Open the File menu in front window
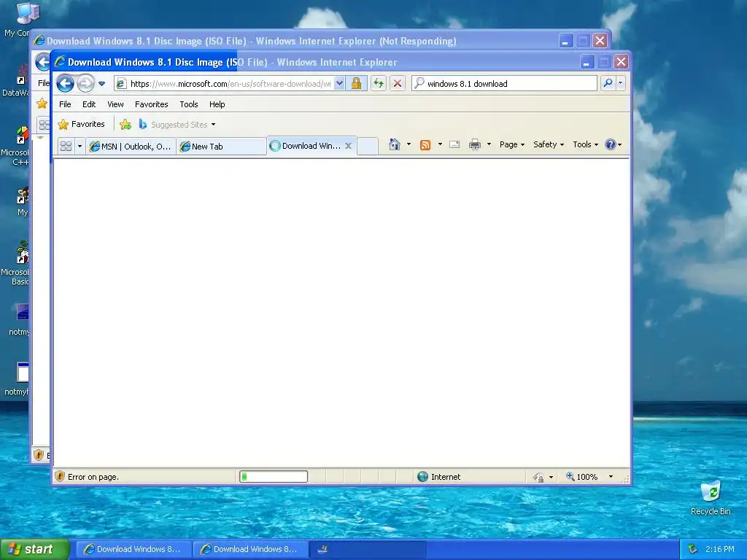Image resolution: width=747 pixels, height=560 pixels. [x=65, y=104]
